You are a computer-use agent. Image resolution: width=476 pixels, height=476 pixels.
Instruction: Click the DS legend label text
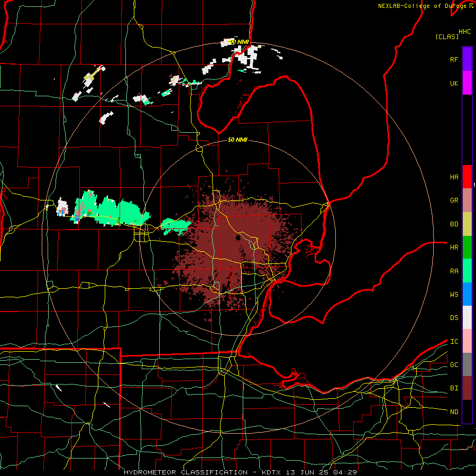point(454,318)
